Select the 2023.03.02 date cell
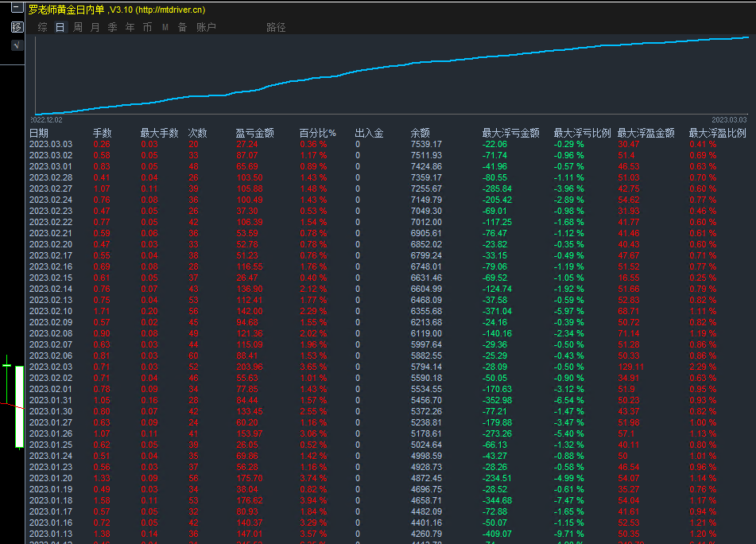This screenshot has width=756, height=544. coord(51,155)
